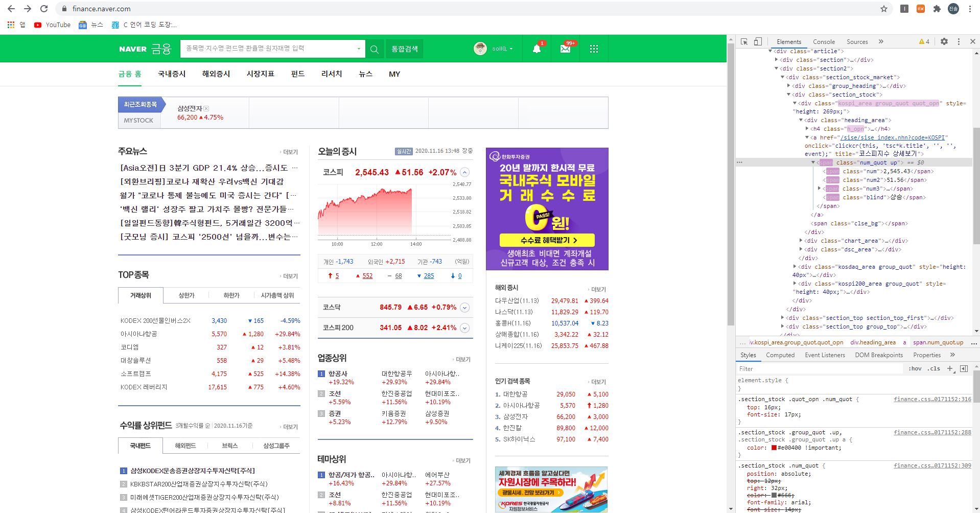Bookmark this page with star icon

coord(884,9)
